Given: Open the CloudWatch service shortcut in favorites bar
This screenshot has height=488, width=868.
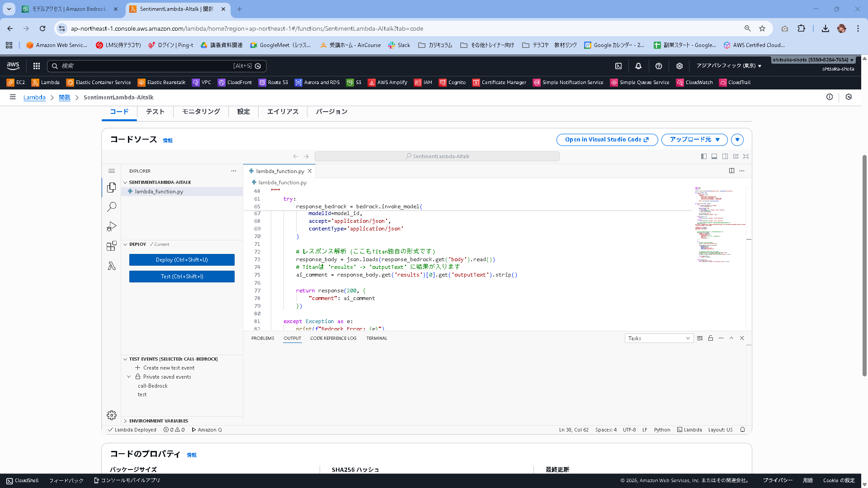Looking at the screenshot, I should tap(694, 82).
